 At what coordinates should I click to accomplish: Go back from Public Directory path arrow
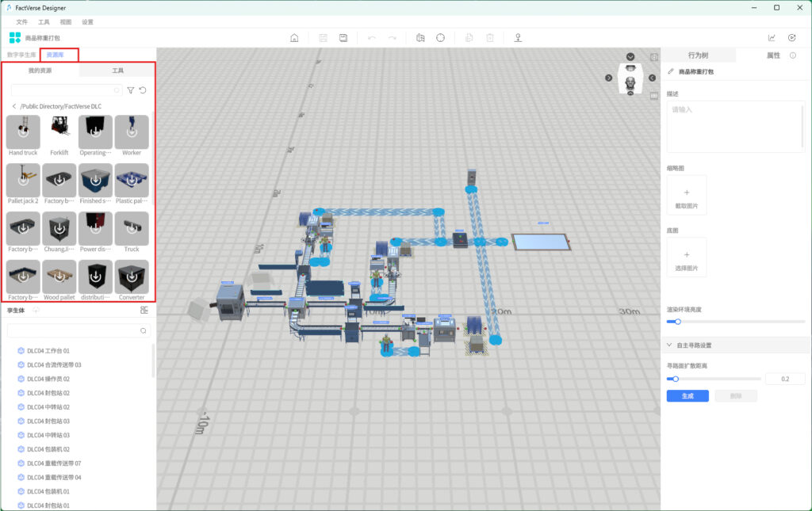(x=14, y=106)
